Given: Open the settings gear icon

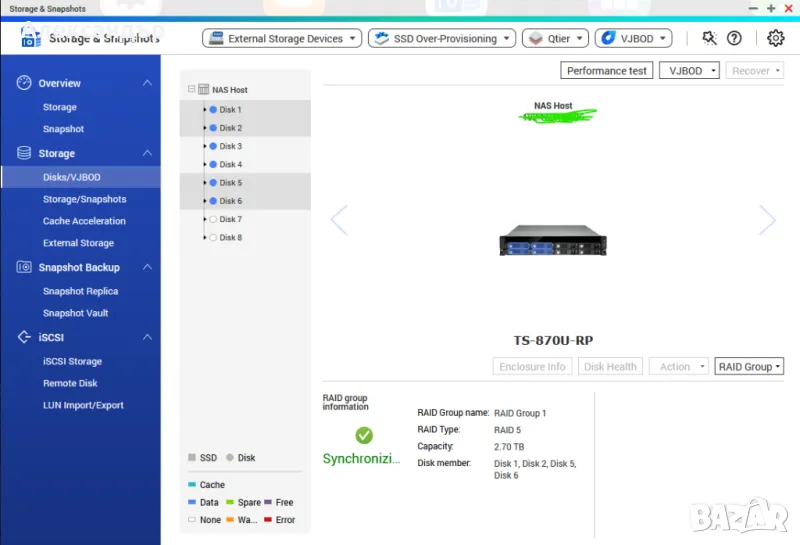Looking at the screenshot, I should point(775,38).
